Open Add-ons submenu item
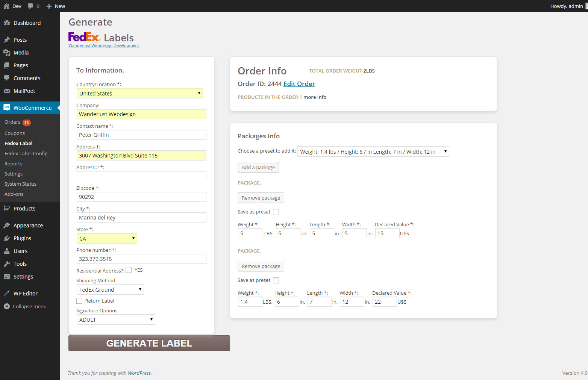 14,194
